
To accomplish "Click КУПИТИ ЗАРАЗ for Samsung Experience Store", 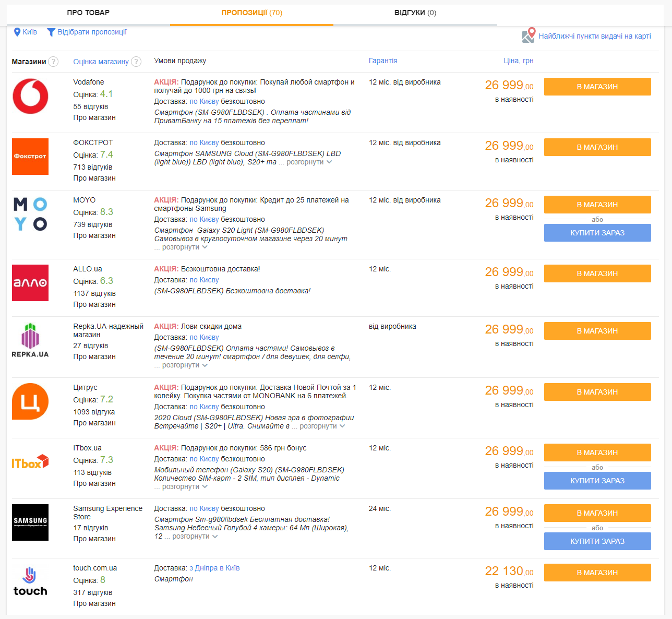I will pyautogui.click(x=597, y=541).
